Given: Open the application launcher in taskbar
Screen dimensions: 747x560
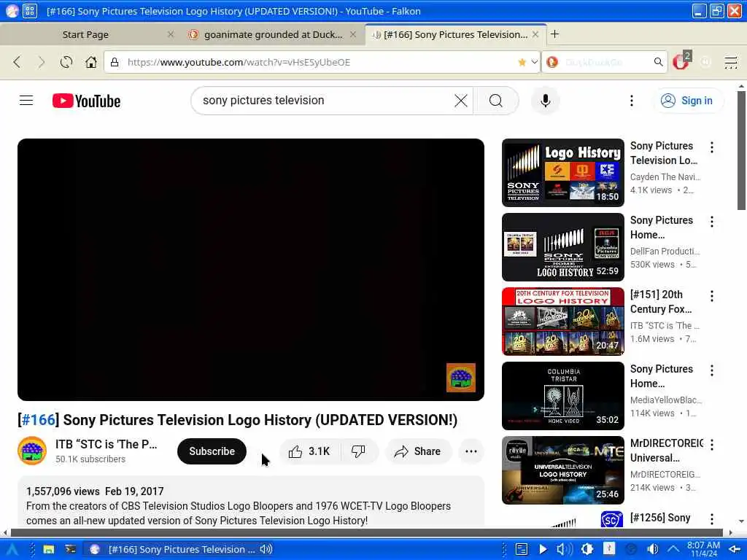Looking at the screenshot, I should (x=12, y=550).
